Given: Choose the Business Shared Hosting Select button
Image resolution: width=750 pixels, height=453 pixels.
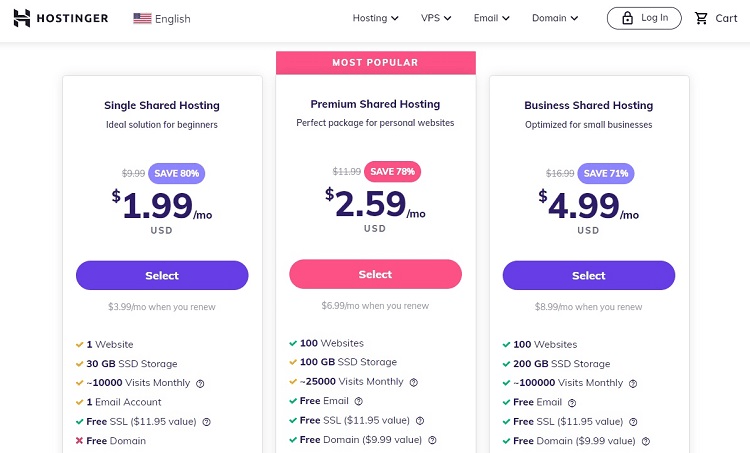Looking at the screenshot, I should (x=589, y=276).
